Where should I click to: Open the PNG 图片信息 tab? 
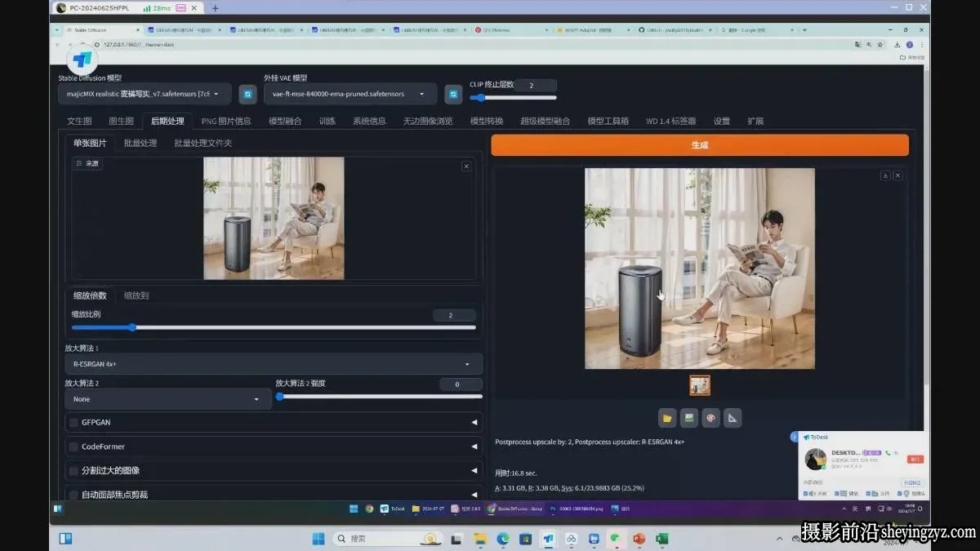pos(226,121)
